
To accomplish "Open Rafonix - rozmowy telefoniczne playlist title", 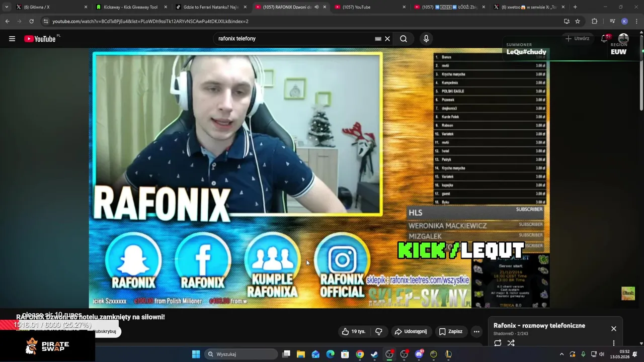I will (x=539, y=325).
